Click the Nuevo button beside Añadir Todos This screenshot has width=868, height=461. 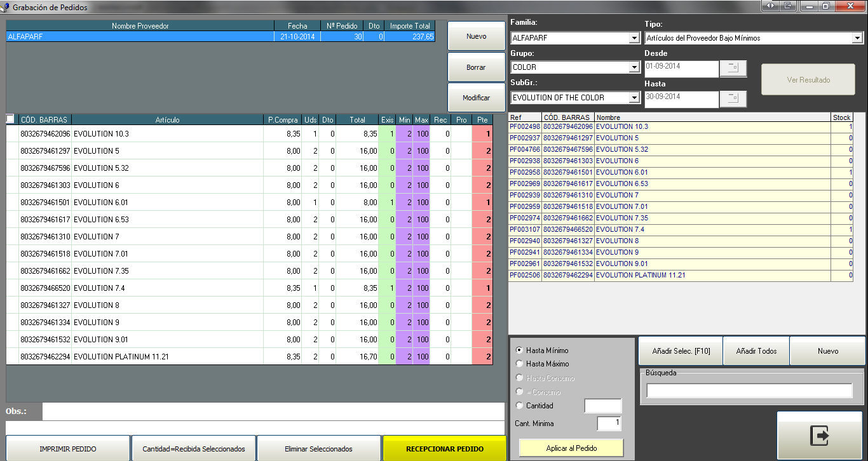828,351
